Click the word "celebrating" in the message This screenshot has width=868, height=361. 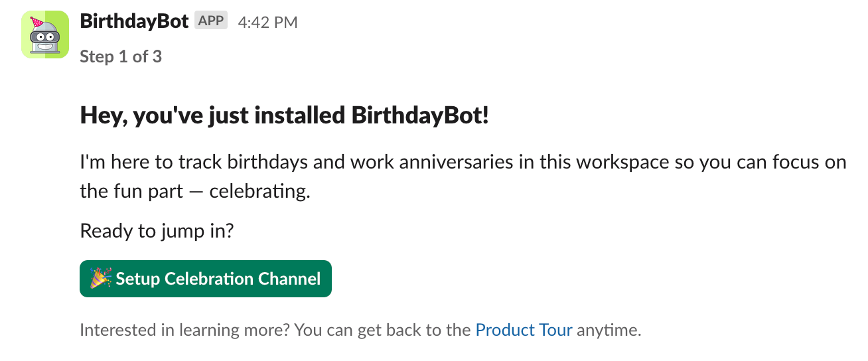tap(258, 192)
